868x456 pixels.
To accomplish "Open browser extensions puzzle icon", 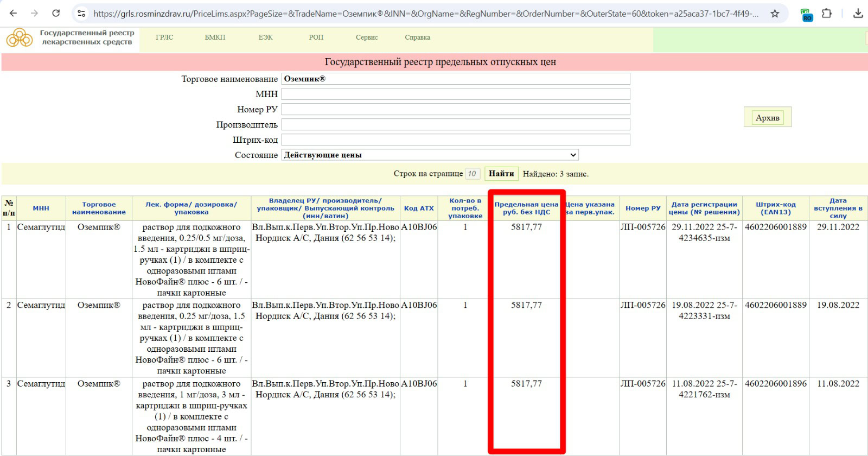I will click(827, 13).
